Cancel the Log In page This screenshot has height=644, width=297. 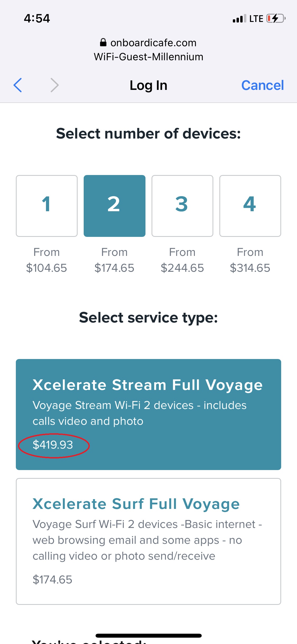[x=263, y=85]
